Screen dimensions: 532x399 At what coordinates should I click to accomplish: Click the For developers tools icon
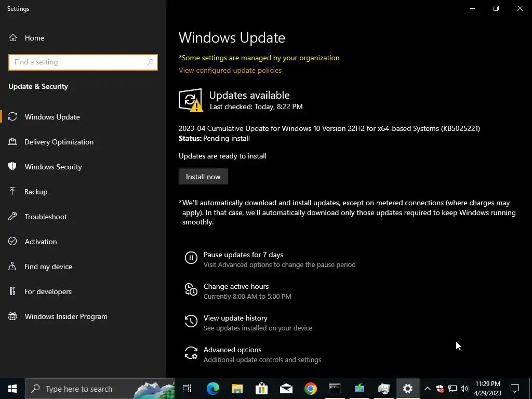[x=12, y=291]
